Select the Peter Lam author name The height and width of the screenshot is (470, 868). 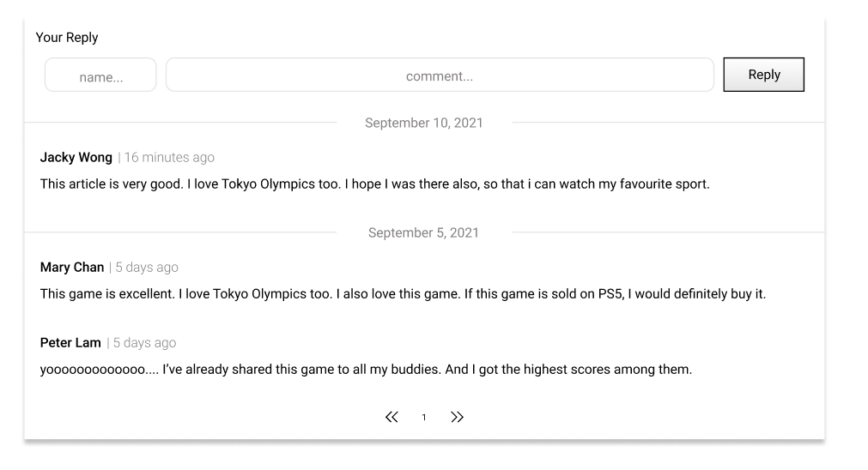click(x=70, y=342)
